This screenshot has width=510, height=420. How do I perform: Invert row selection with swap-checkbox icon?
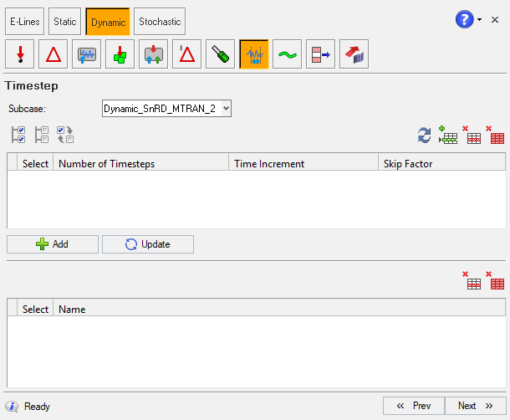click(x=65, y=135)
